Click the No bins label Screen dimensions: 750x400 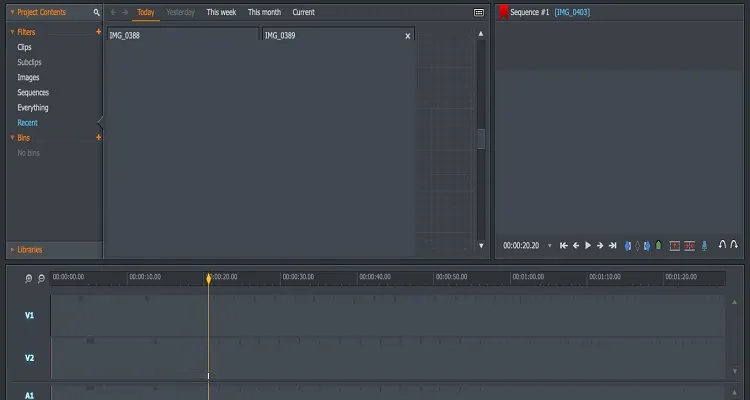28,153
